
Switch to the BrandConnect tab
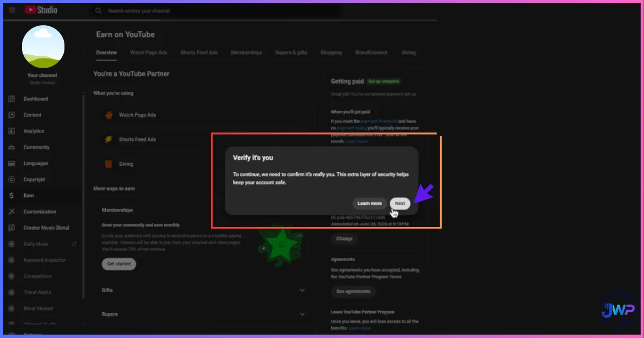[371, 53]
